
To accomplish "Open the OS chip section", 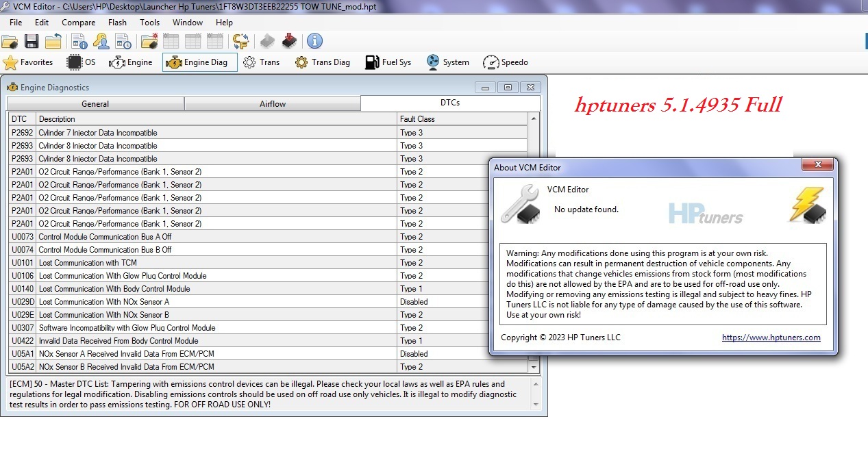I will coord(82,62).
